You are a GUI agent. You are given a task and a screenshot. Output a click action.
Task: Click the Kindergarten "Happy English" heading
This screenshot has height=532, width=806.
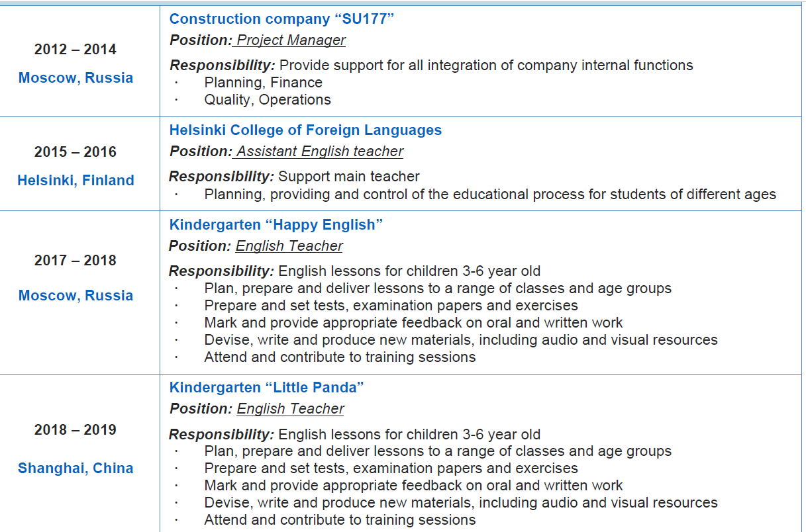pyautogui.click(x=276, y=225)
